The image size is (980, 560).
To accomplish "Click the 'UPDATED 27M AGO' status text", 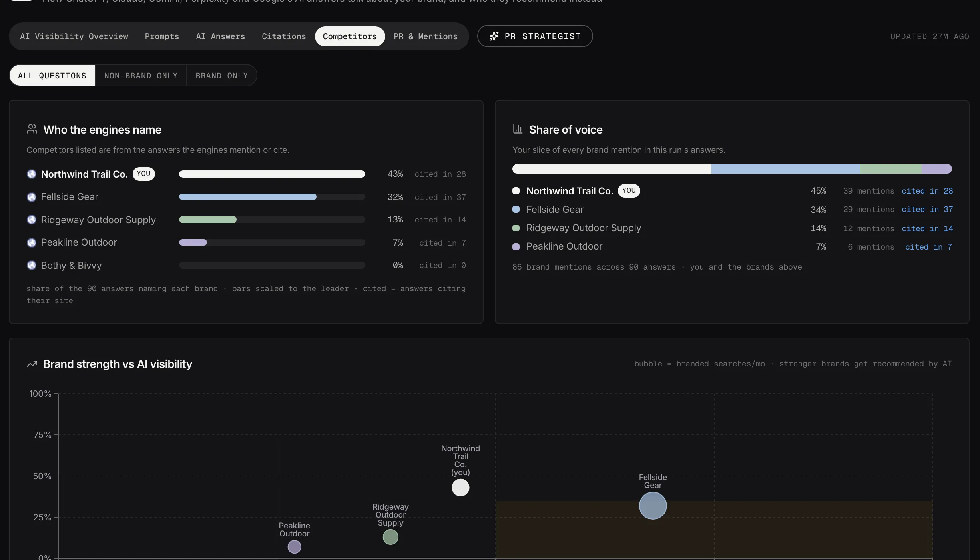I will 930,36.
